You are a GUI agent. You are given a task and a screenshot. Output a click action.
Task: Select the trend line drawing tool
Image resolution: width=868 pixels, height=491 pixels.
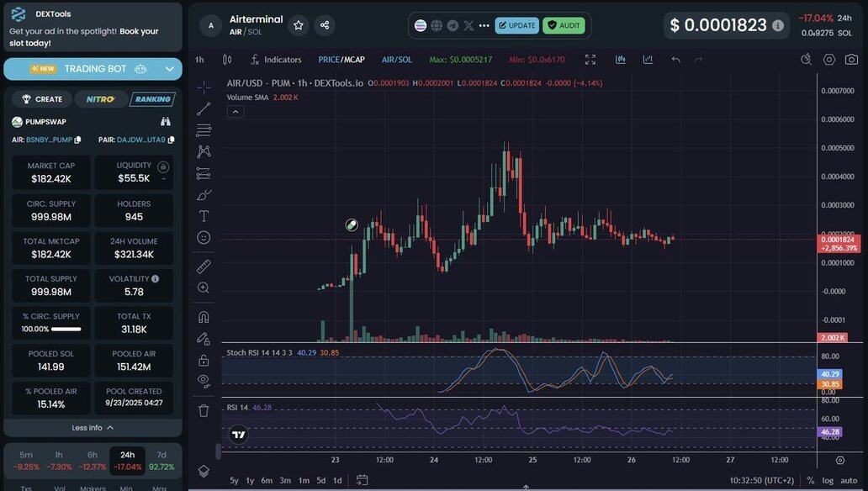click(x=204, y=109)
